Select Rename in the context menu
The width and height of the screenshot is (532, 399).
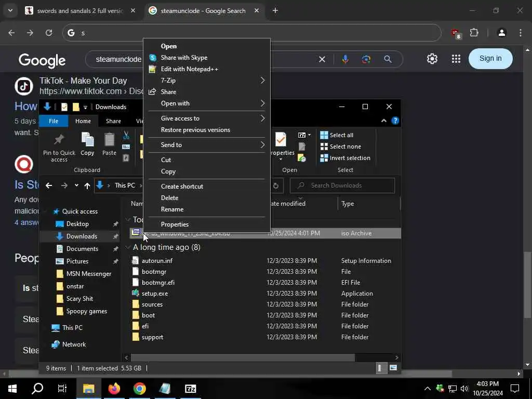click(x=172, y=209)
